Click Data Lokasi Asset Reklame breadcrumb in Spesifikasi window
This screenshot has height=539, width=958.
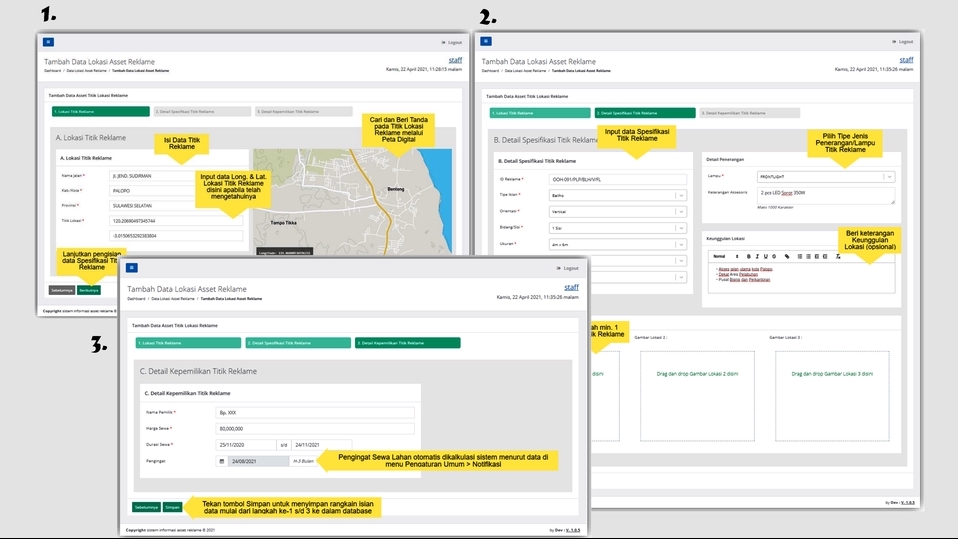[x=525, y=71]
